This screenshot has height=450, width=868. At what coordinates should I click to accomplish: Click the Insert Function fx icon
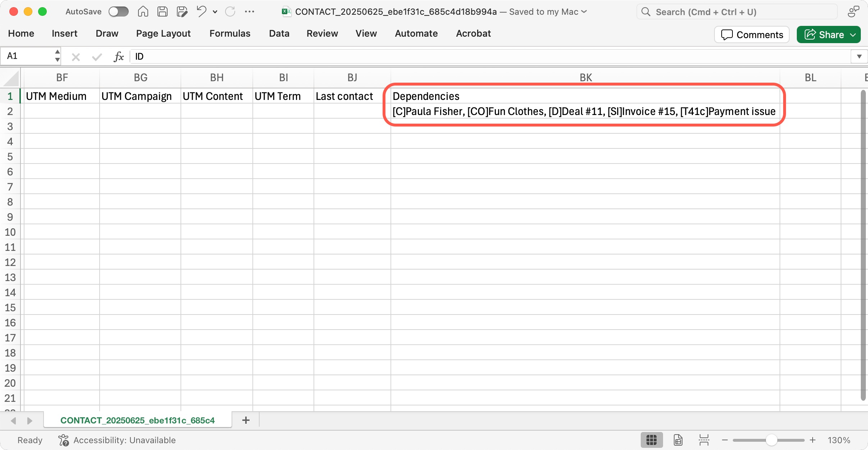point(118,56)
